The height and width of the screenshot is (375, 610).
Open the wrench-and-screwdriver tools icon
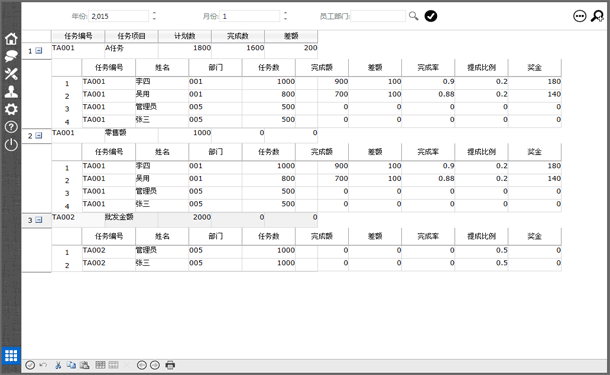(11, 74)
